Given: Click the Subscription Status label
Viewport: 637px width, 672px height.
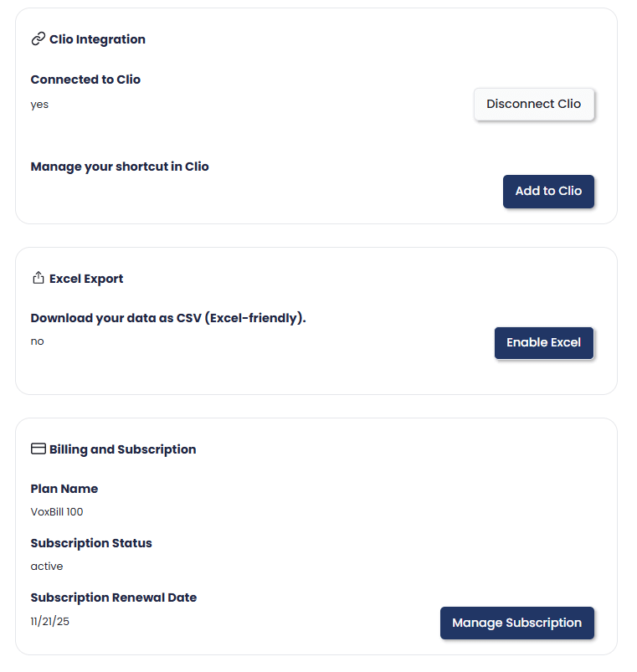Looking at the screenshot, I should tap(91, 543).
